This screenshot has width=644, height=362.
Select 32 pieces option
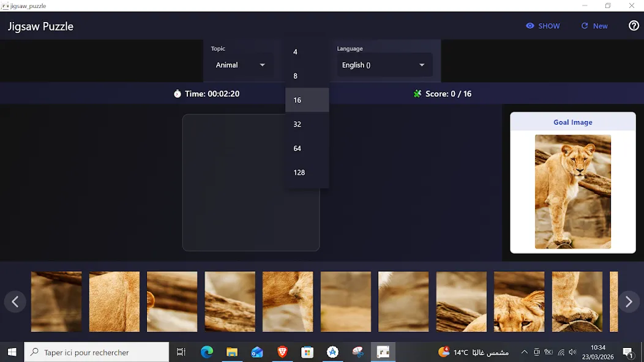coord(307,124)
